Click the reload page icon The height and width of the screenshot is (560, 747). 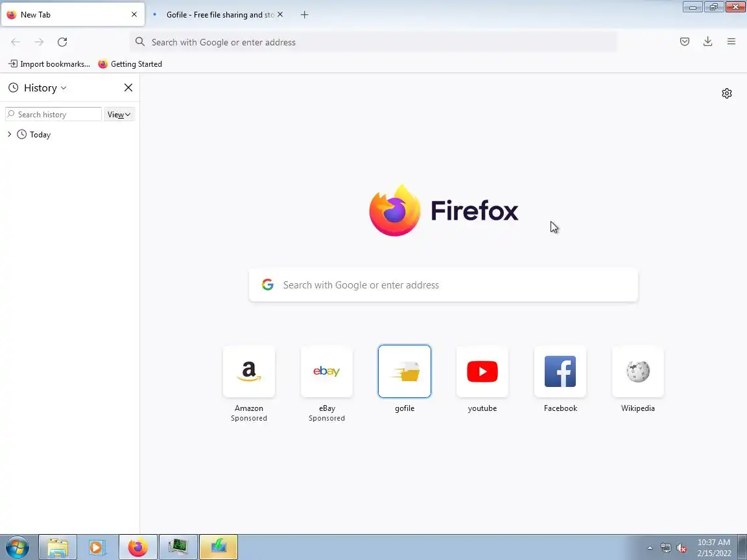[62, 42]
